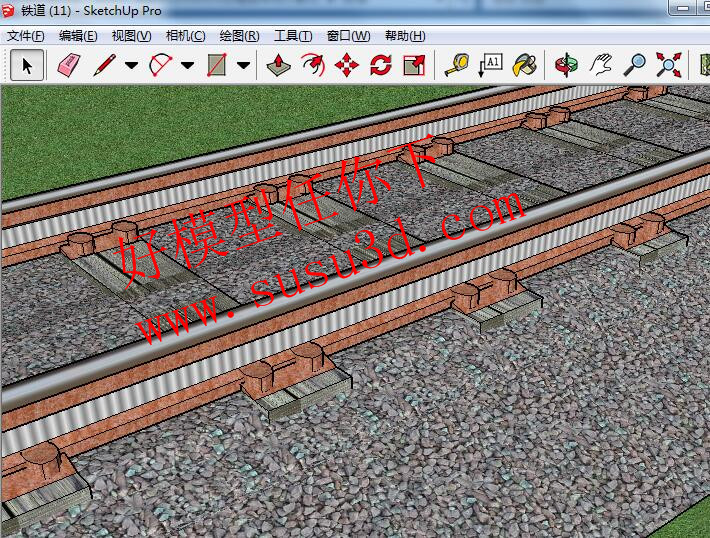This screenshot has width=710, height=538.
Task: Select the Text label tool
Action: click(x=490, y=65)
